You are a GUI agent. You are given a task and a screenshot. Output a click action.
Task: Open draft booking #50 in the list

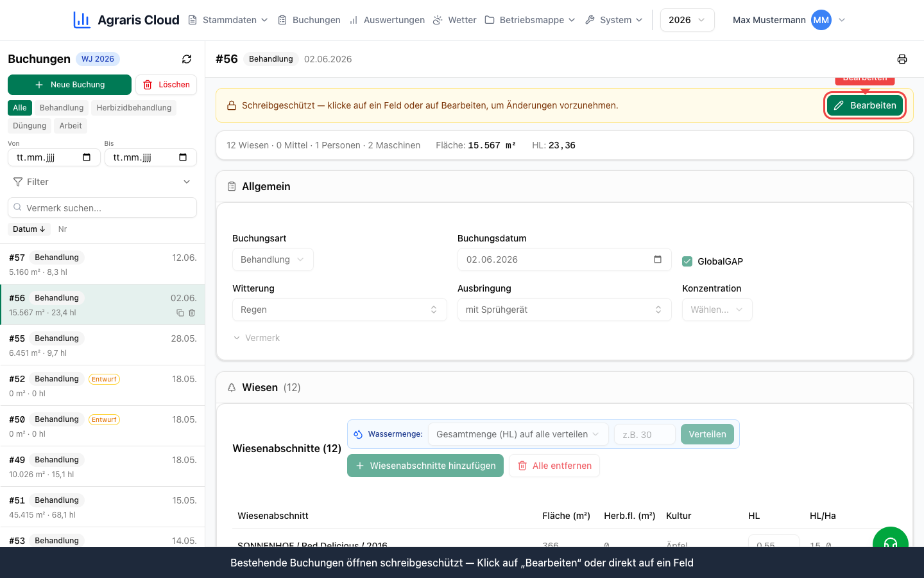tap(102, 426)
